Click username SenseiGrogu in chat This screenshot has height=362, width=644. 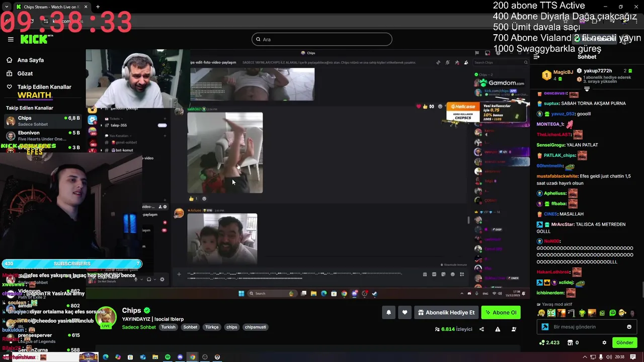(x=550, y=145)
